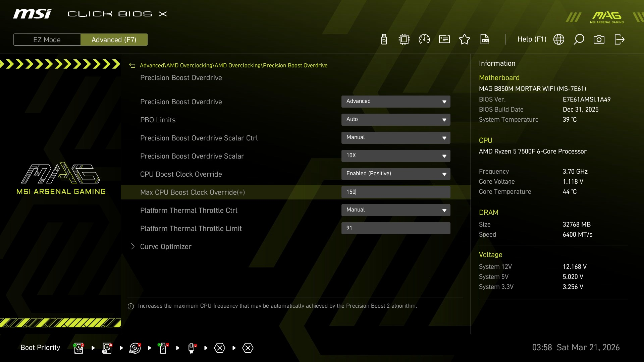This screenshot has width=644, height=362.
Task: Open PBO Limits dropdown
Action: point(396,120)
